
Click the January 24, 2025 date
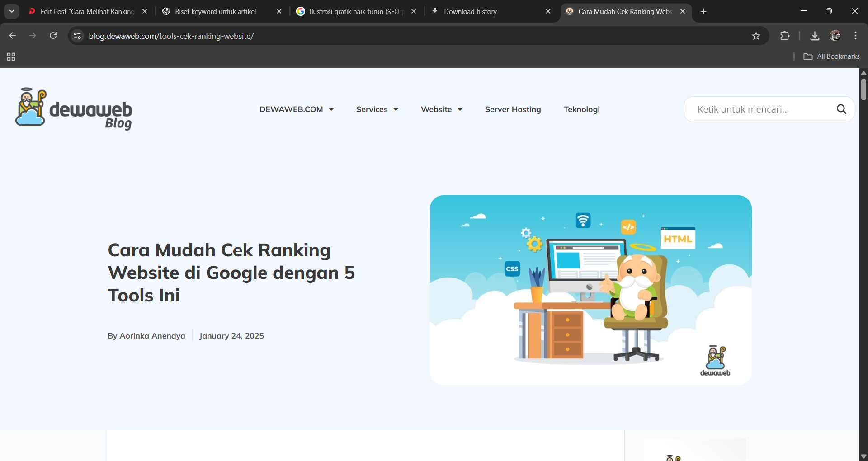[x=231, y=336]
